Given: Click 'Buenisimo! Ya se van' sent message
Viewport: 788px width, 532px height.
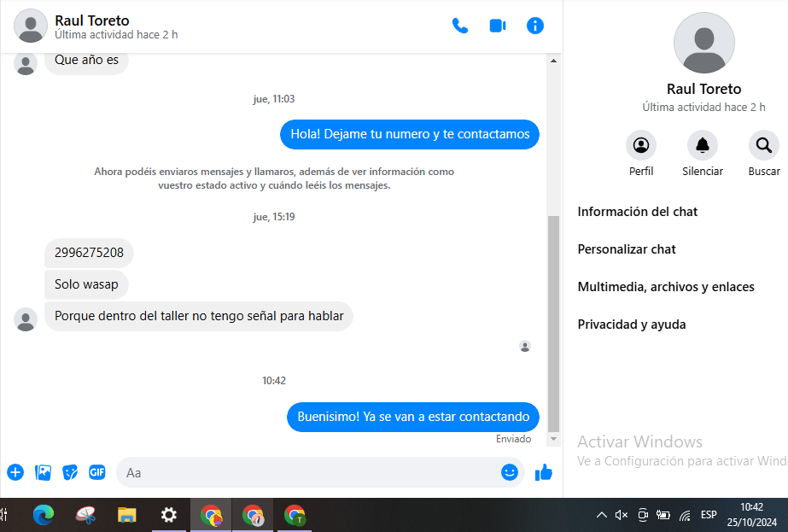Looking at the screenshot, I should tap(413, 417).
